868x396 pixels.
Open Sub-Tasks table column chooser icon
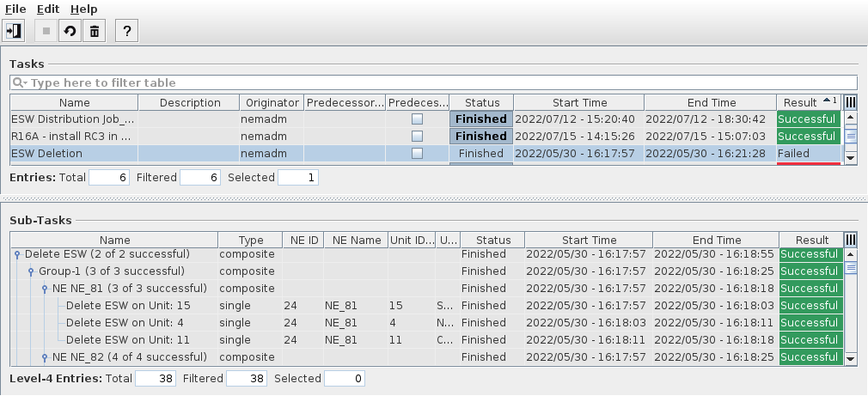coord(851,240)
